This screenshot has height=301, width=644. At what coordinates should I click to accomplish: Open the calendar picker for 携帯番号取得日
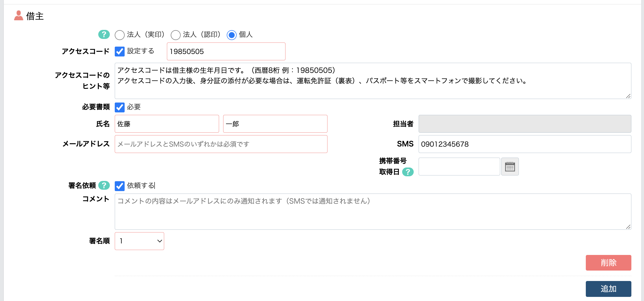pos(509,166)
